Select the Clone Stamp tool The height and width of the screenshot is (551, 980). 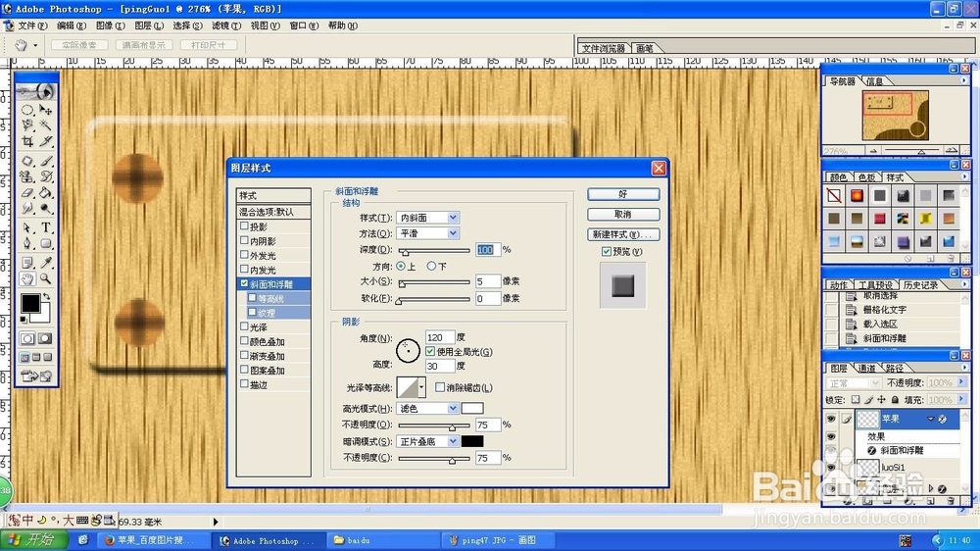pos(27,177)
